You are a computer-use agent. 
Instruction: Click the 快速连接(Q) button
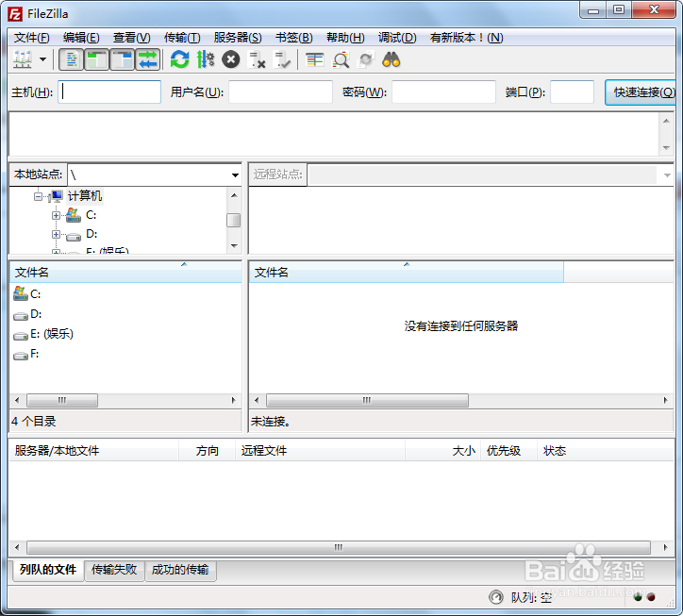[641, 92]
